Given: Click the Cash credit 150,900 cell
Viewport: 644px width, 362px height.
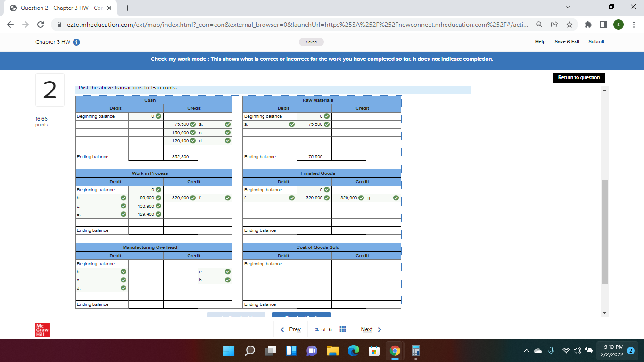Looking at the screenshot, I should (181, 132).
